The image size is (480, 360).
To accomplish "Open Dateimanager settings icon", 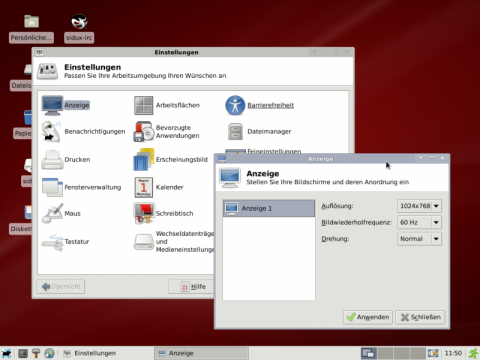I will pyautogui.click(x=235, y=131).
